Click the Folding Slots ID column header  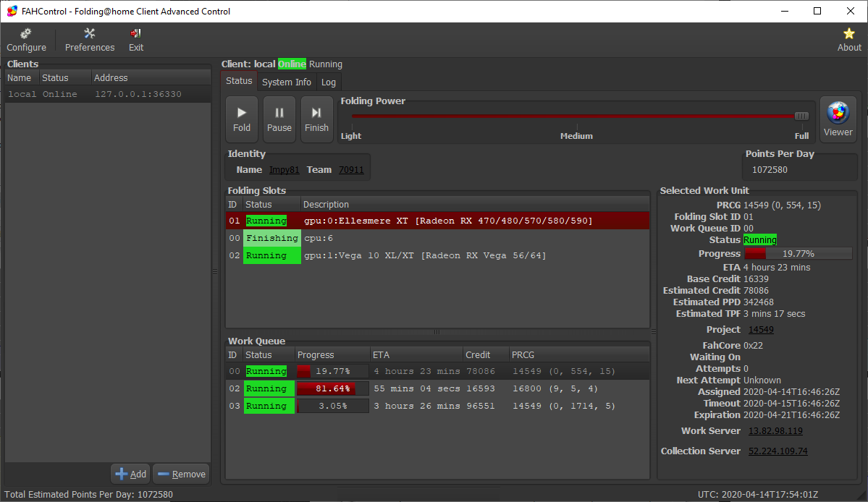(x=232, y=205)
